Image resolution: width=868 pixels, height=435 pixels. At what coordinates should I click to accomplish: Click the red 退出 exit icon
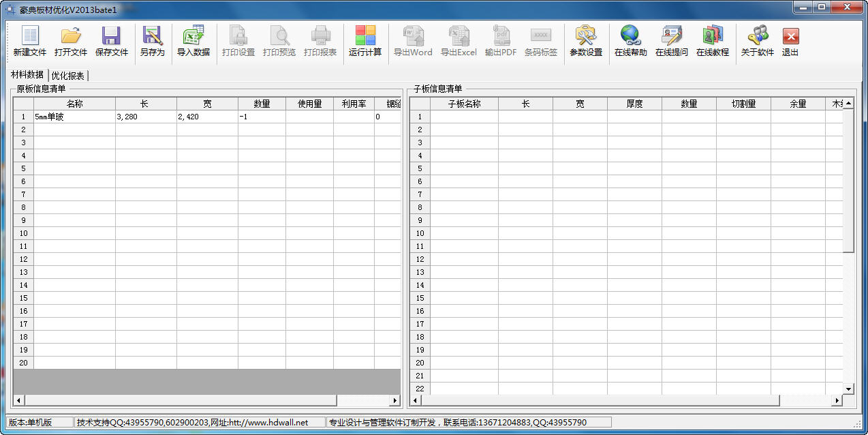[x=790, y=42]
